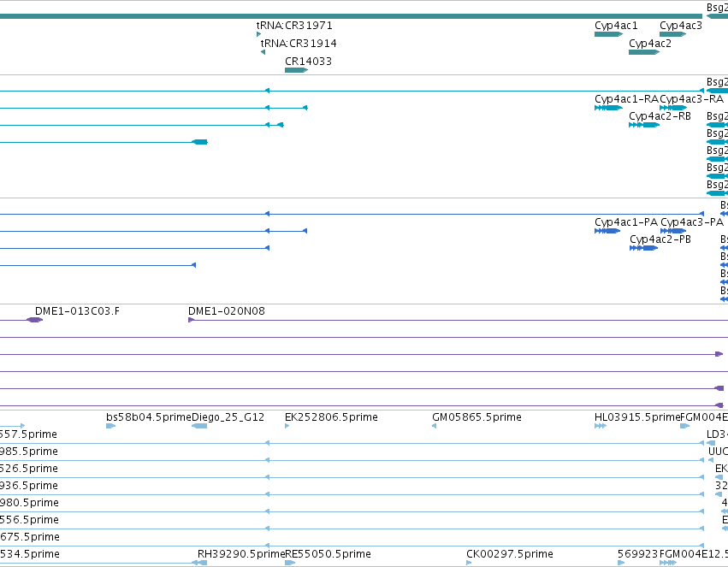Open the Cyp4ac2 gene feature

point(644,52)
